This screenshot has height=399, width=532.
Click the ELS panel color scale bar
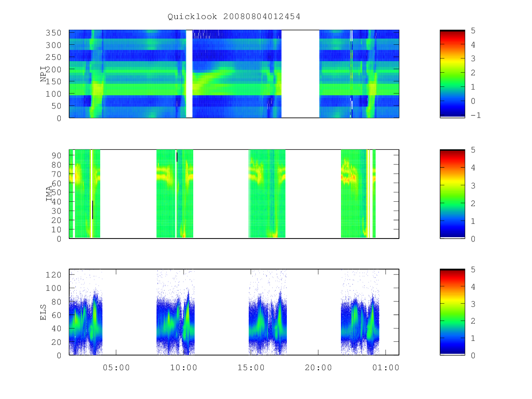click(x=452, y=312)
